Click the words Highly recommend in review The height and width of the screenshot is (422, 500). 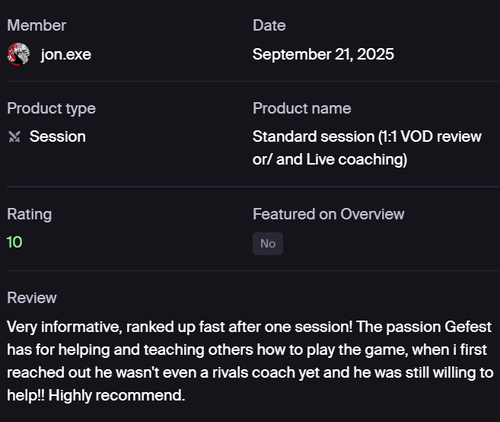pyautogui.click(x=116, y=396)
